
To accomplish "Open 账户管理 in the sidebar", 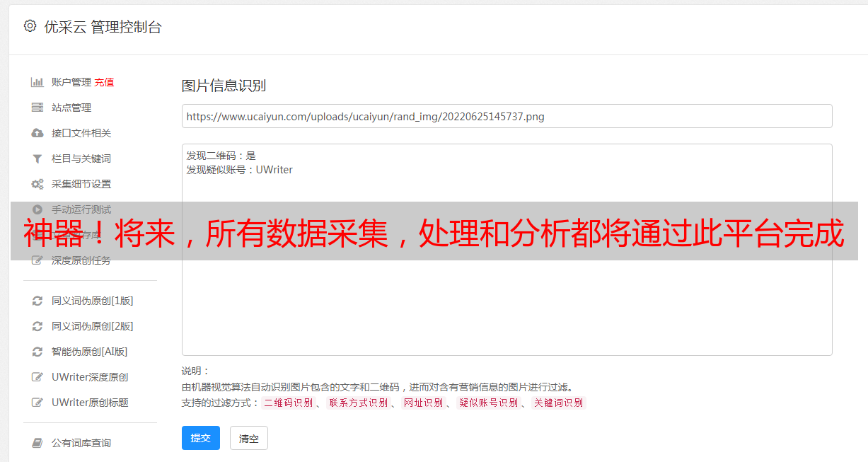I will pos(71,82).
